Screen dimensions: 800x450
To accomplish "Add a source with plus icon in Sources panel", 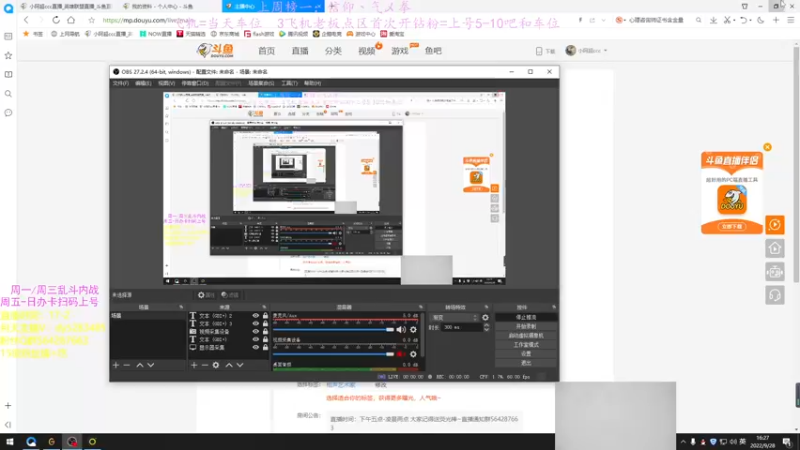I will (194, 365).
